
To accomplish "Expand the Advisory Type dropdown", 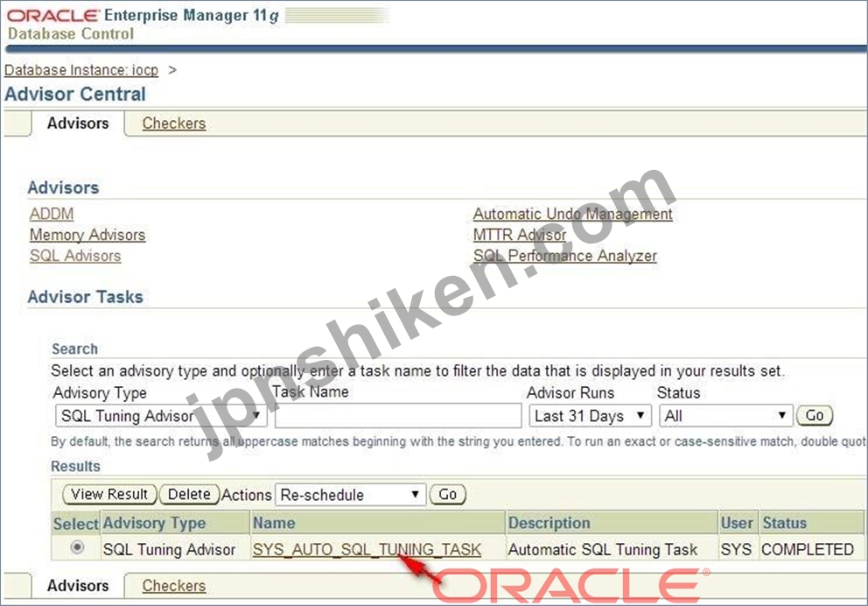I will (161, 415).
